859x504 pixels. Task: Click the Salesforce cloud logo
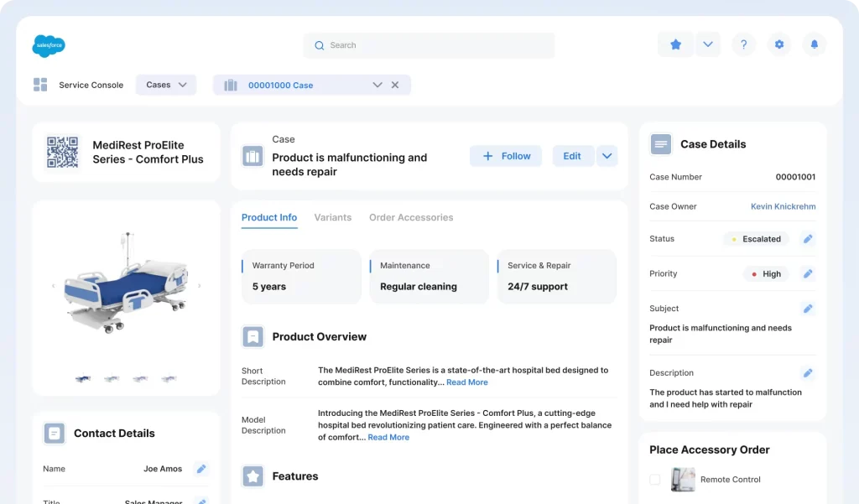tap(49, 45)
